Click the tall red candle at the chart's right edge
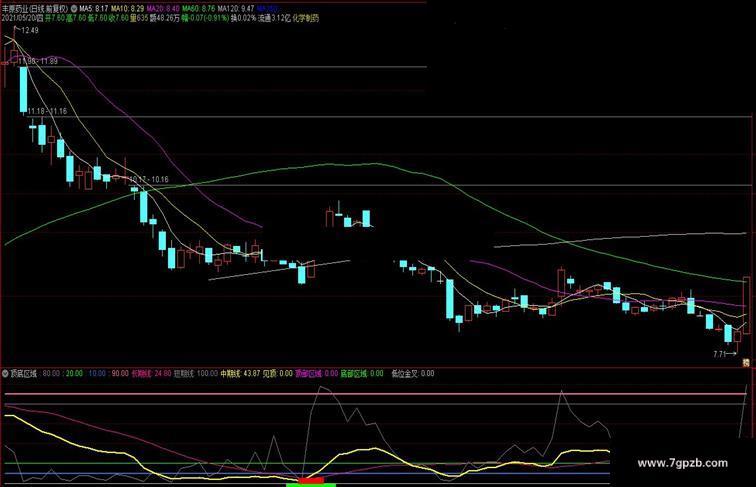The height and width of the screenshot is (487, 756). pos(747,305)
